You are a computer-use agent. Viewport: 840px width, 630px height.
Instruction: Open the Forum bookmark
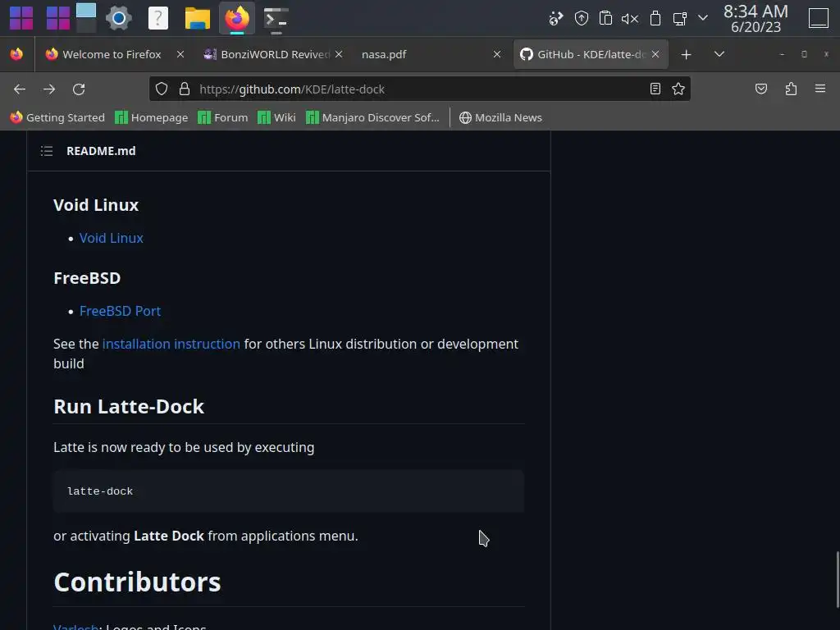click(223, 117)
